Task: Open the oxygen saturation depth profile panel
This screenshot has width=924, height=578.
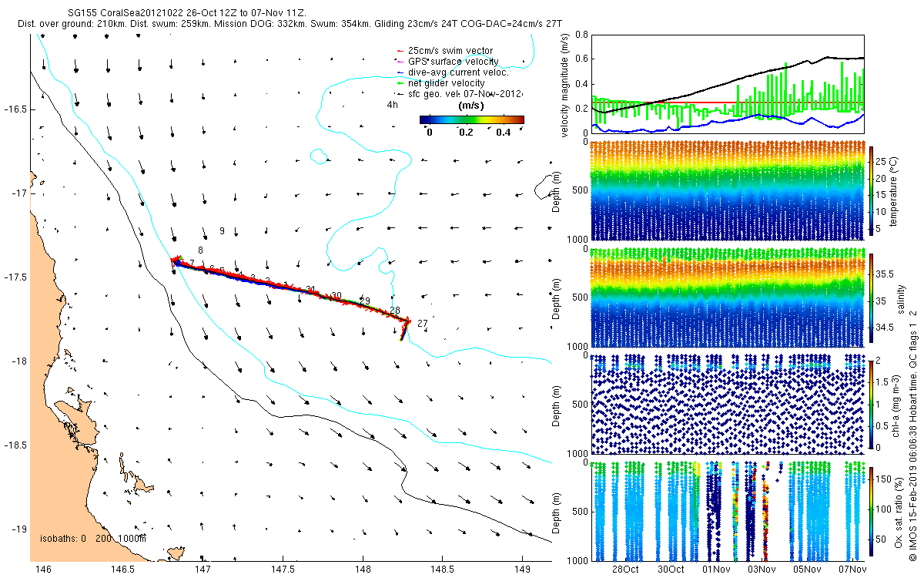Action: point(728,512)
